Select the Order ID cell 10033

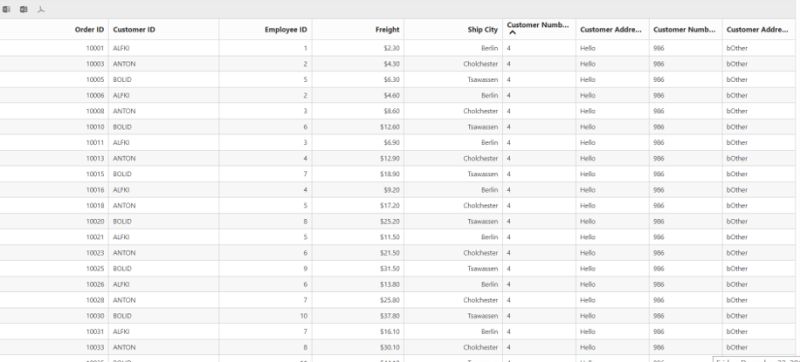point(94,347)
